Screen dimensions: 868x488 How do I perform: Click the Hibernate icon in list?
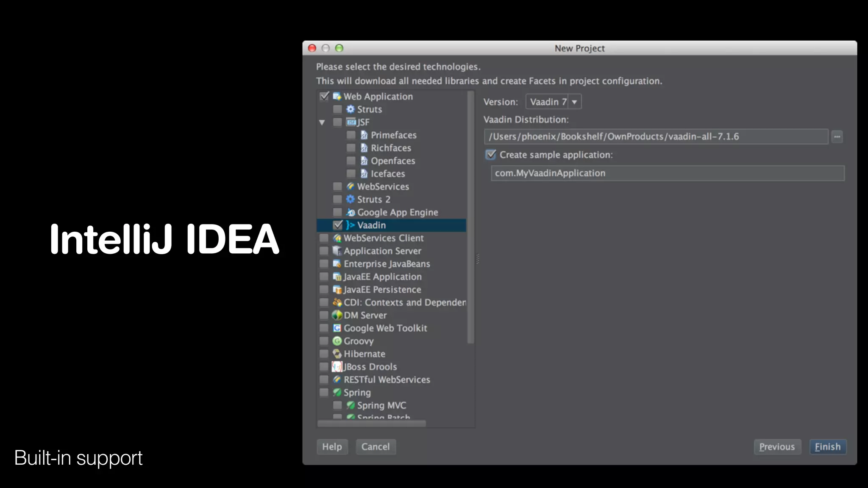337,354
